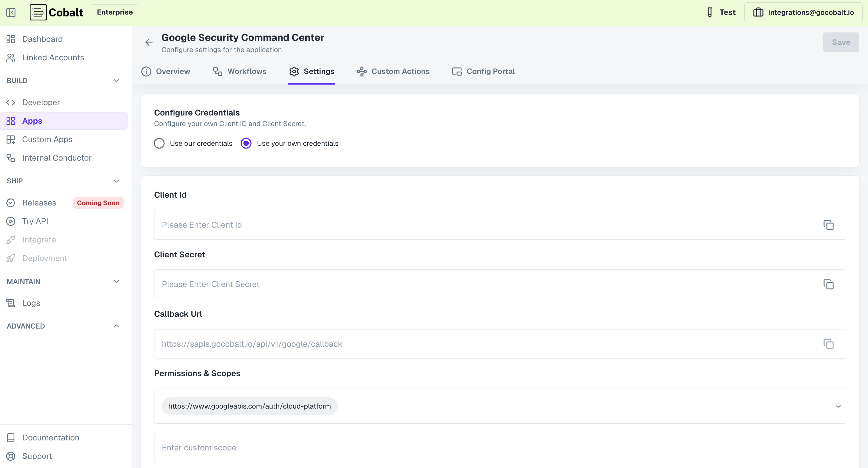The height and width of the screenshot is (468, 868).
Task: Collapse the BUILD section
Action: click(x=116, y=81)
